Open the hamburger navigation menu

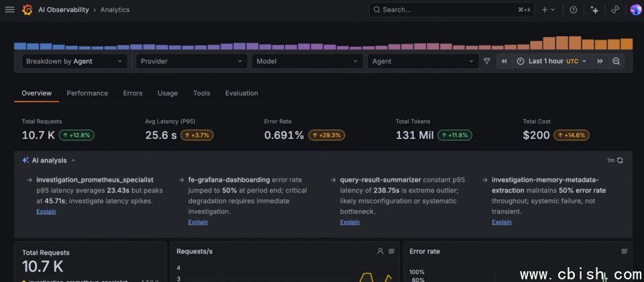coord(9,10)
